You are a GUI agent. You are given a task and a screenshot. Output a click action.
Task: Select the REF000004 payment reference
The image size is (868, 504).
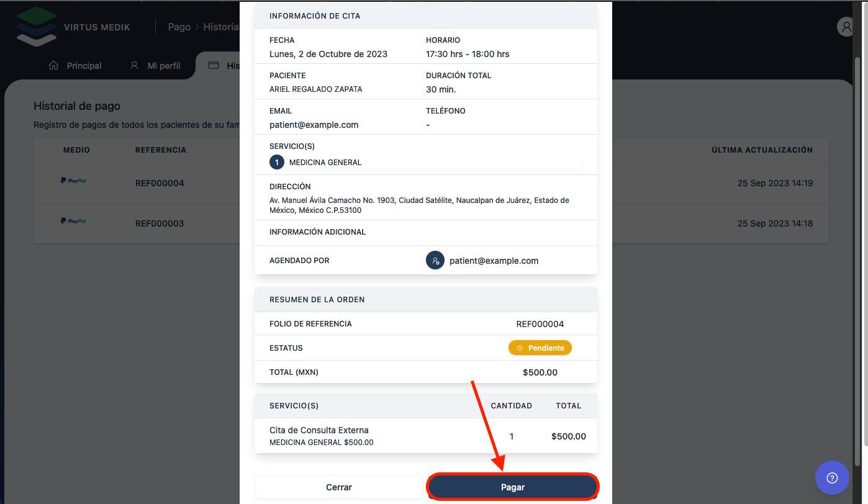pyautogui.click(x=160, y=183)
